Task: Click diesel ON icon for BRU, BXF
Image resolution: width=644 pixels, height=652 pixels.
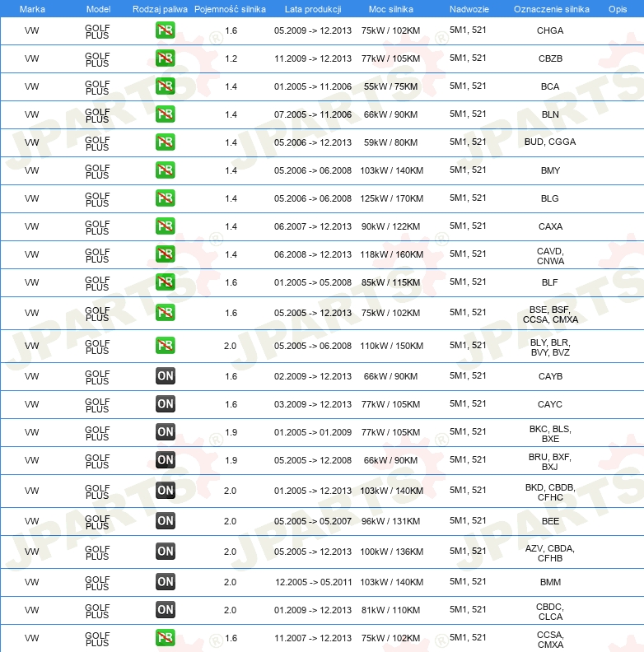Action: [166, 460]
